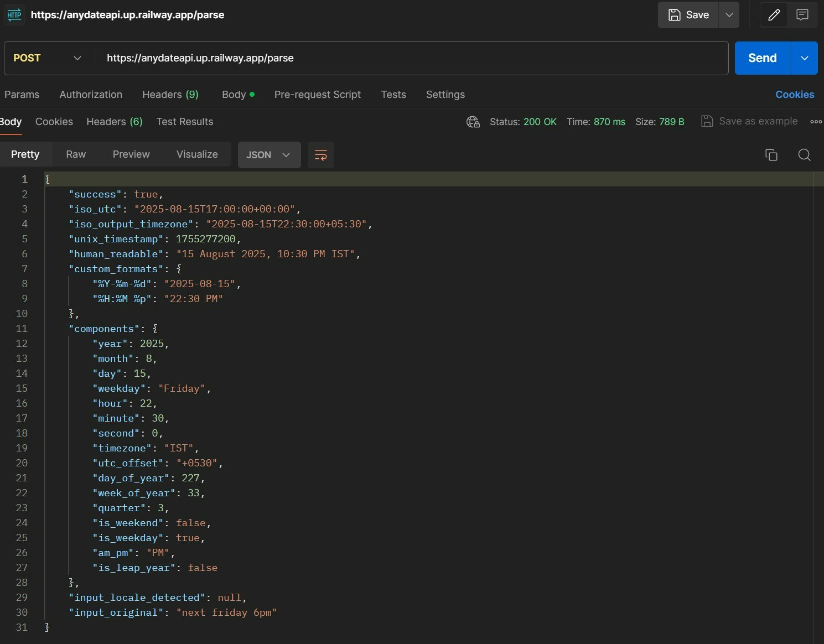Click the "weekday" value Friday

pyautogui.click(x=182, y=388)
